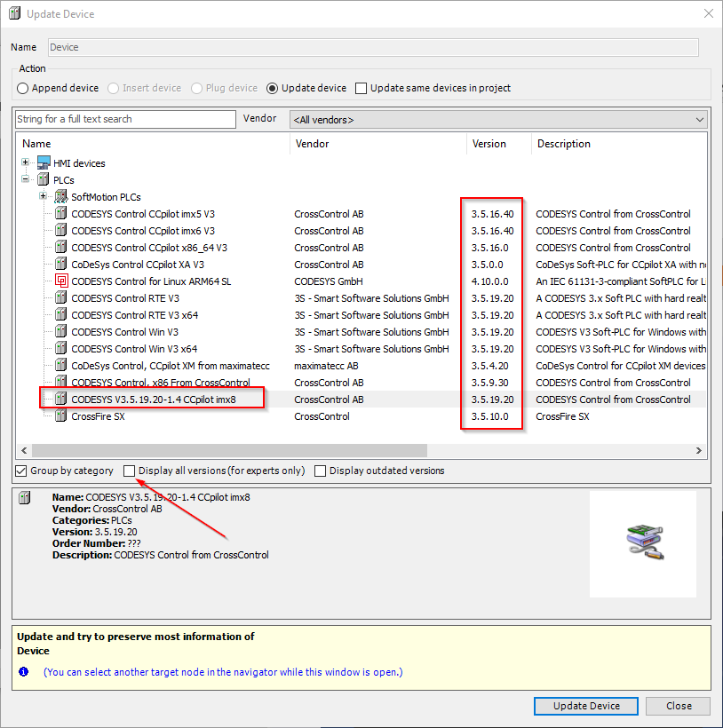Click the device icon next to CrossFire SX
The height and width of the screenshot is (728, 723).
click(x=59, y=415)
